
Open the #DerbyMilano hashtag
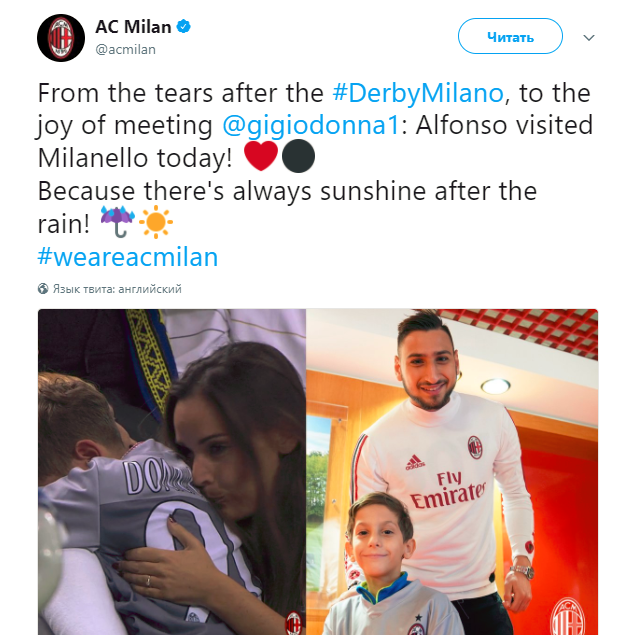point(418,93)
